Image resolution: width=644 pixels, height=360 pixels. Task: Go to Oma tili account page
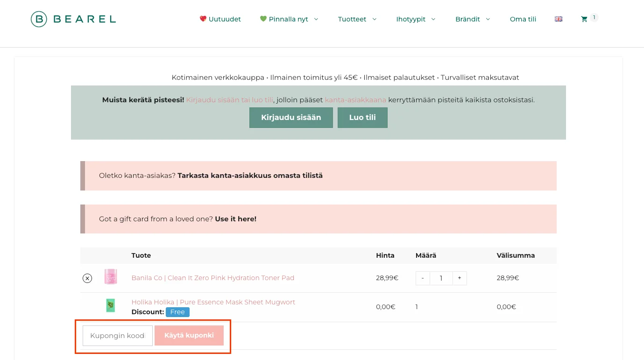[x=523, y=19]
